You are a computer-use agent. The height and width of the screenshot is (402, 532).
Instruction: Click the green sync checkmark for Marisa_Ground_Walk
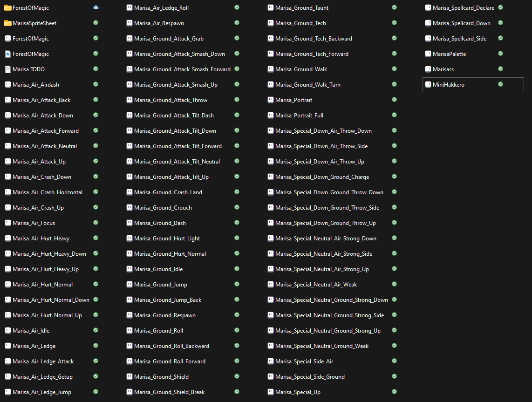pyautogui.click(x=394, y=69)
